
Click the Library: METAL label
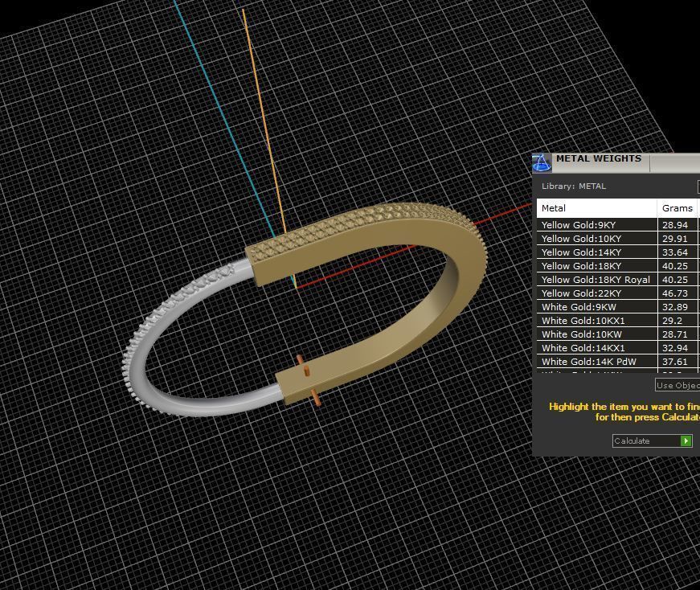tap(574, 186)
